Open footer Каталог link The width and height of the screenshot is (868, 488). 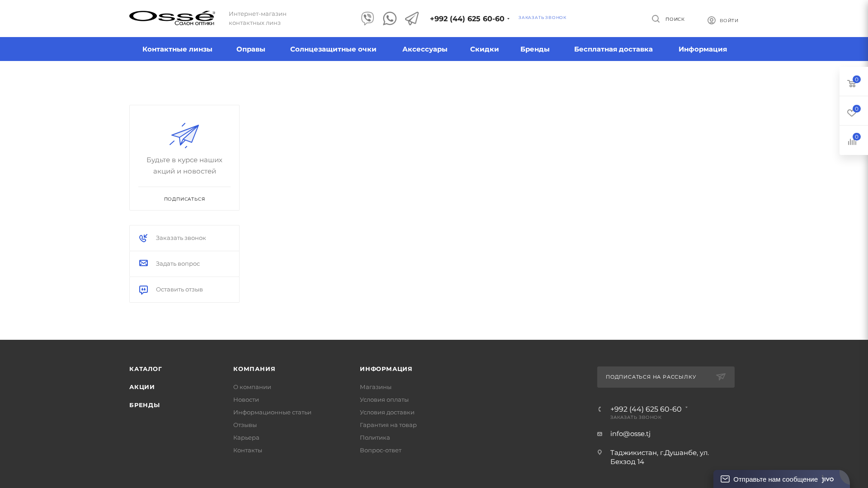pyautogui.click(x=146, y=369)
